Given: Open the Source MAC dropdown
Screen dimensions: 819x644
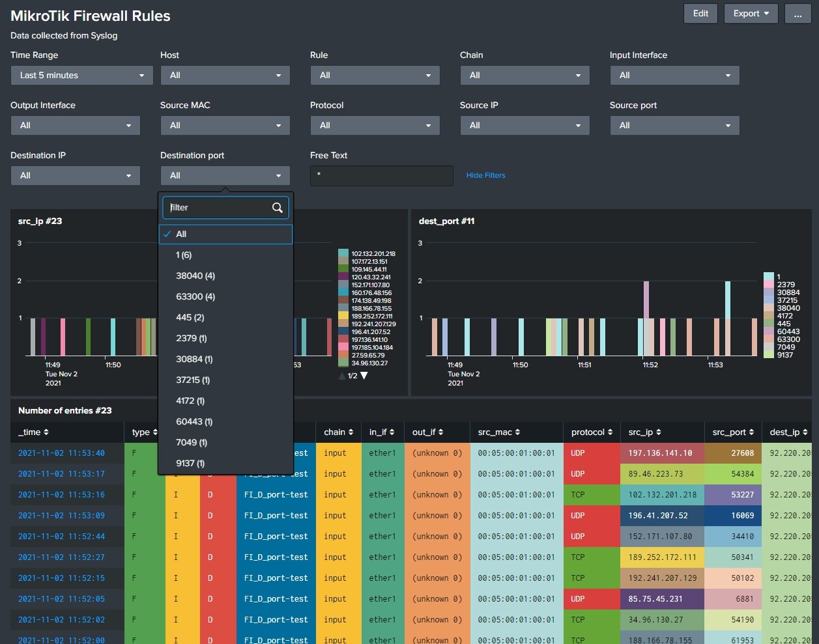Looking at the screenshot, I should (225, 126).
